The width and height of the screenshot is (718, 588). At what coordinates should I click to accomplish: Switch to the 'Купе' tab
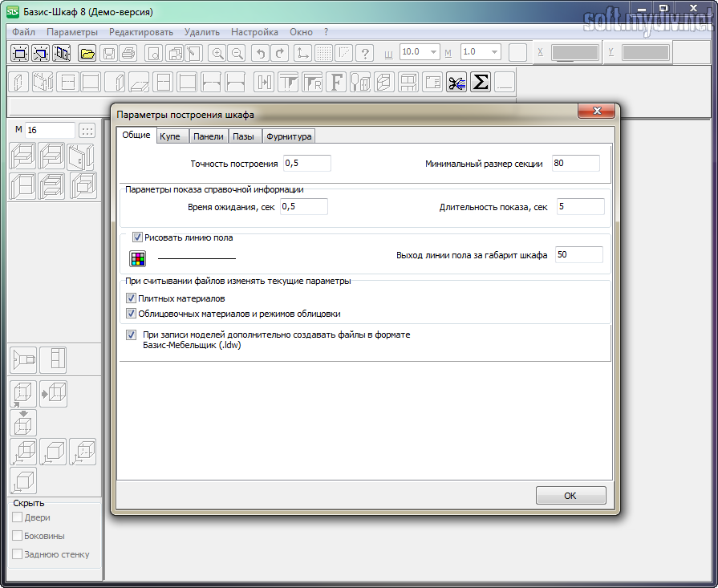click(172, 136)
